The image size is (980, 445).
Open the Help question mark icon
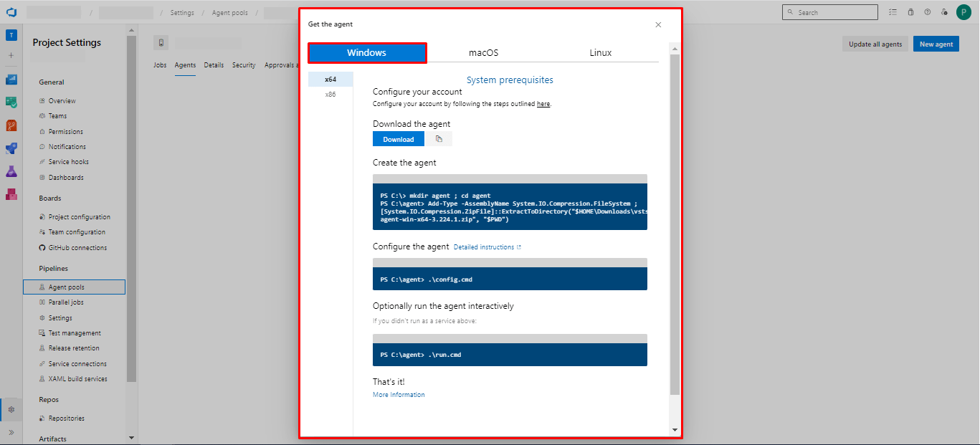[x=928, y=12]
